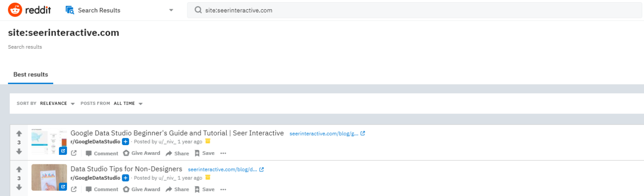Click the three-dot more options on second post

pos(223,189)
